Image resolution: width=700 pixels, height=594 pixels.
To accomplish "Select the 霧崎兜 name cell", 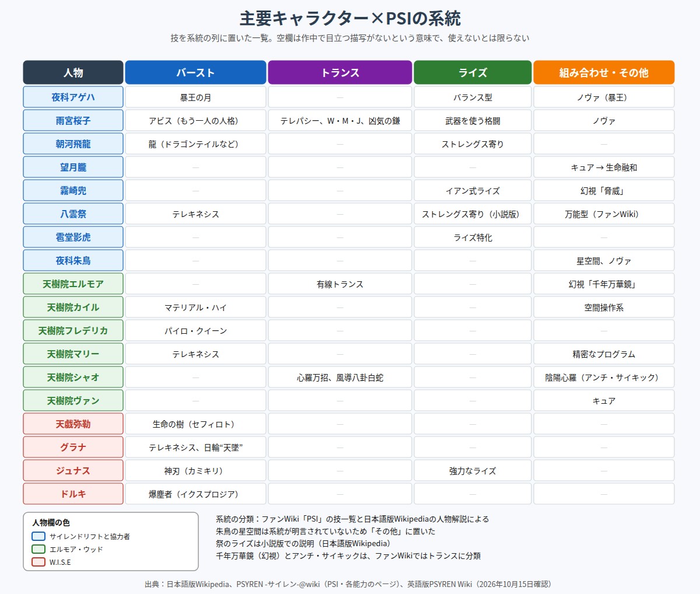I will coord(73,190).
